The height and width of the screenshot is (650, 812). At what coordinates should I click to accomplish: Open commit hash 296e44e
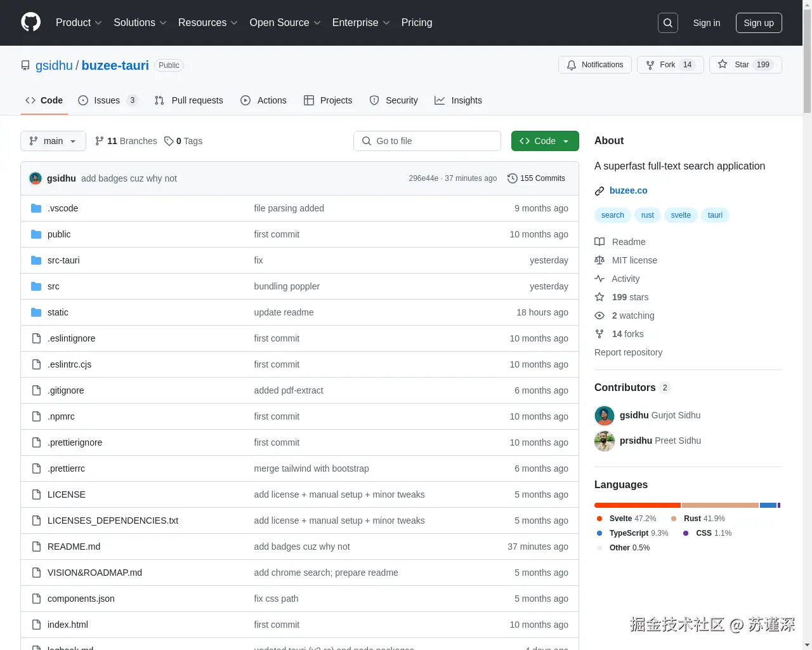click(423, 178)
